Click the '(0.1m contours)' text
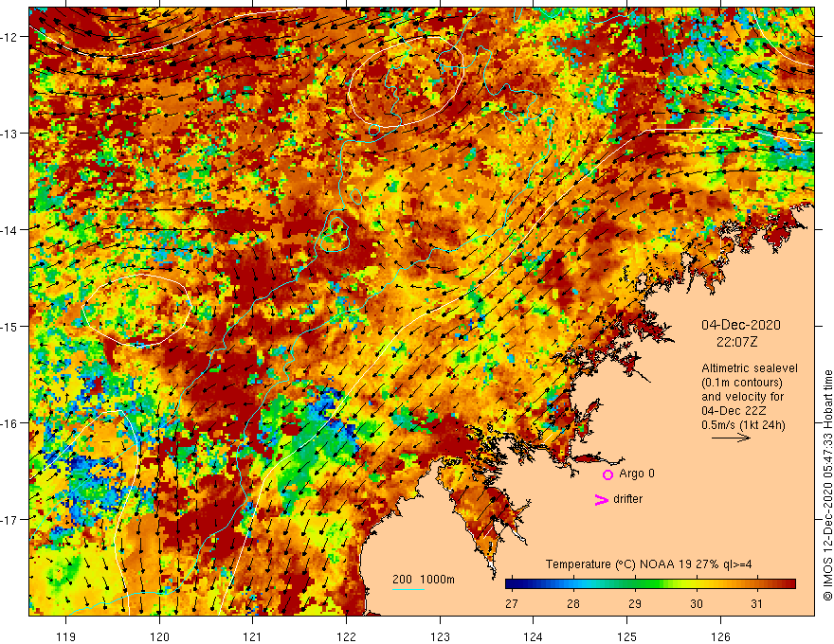The height and width of the screenshot is (644, 834). pos(742,383)
